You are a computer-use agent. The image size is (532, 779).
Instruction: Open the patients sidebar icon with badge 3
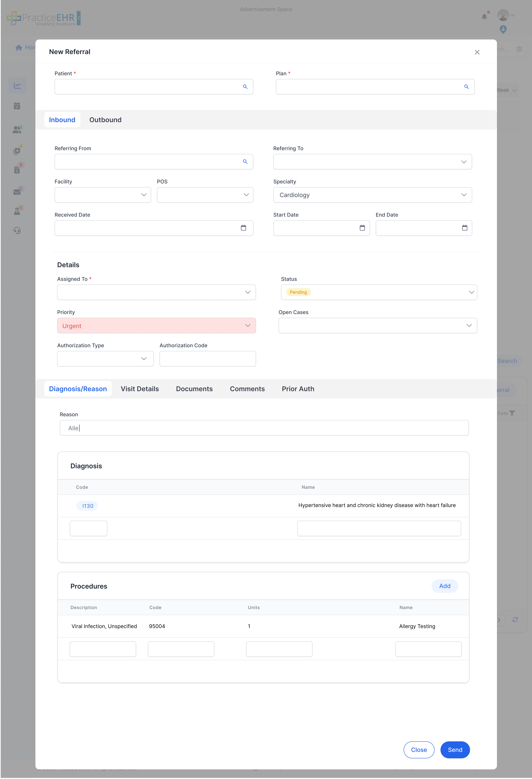tap(17, 130)
